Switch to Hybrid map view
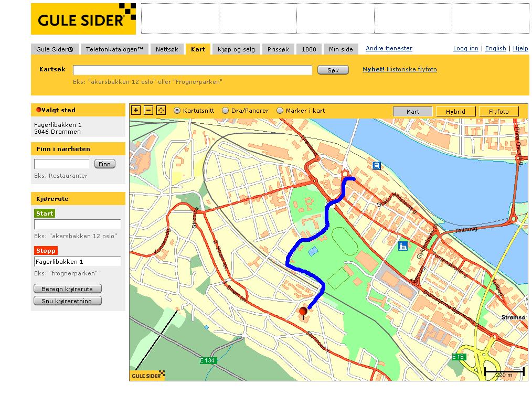Image resolution: width=532 pixels, height=406 pixels. coord(455,112)
